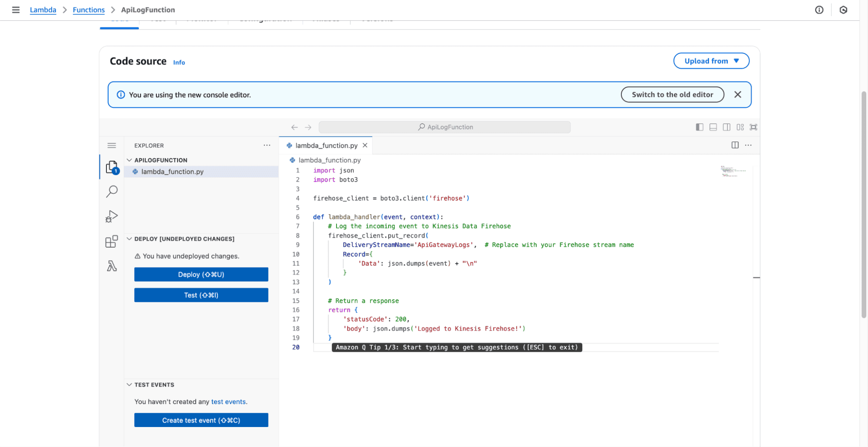Image resolution: width=868 pixels, height=447 pixels.
Task: Open the Extensions icon in activity bar
Action: 112,242
